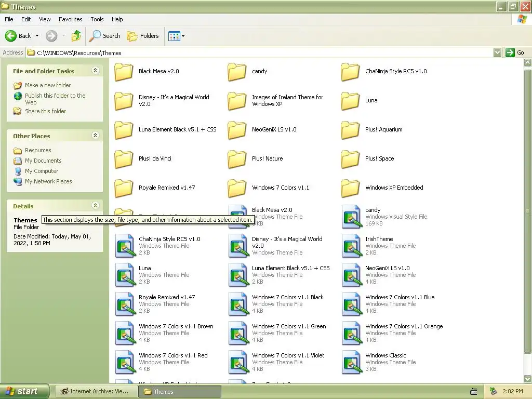
Task: Select the Disney - It's a Magical World folder icon
Action: [x=124, y=101]
